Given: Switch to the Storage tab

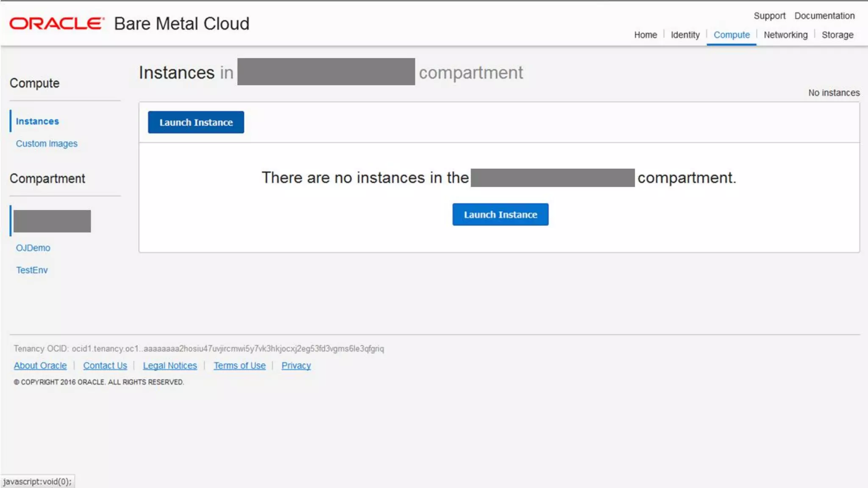Looking at the screenshot, I should point(837,35).
